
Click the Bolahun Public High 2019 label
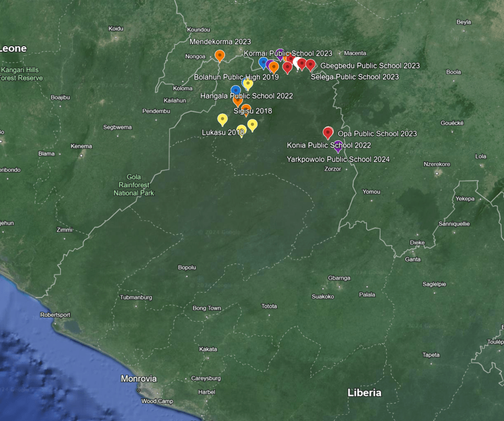pyautogui.click(x=236, y=77)
